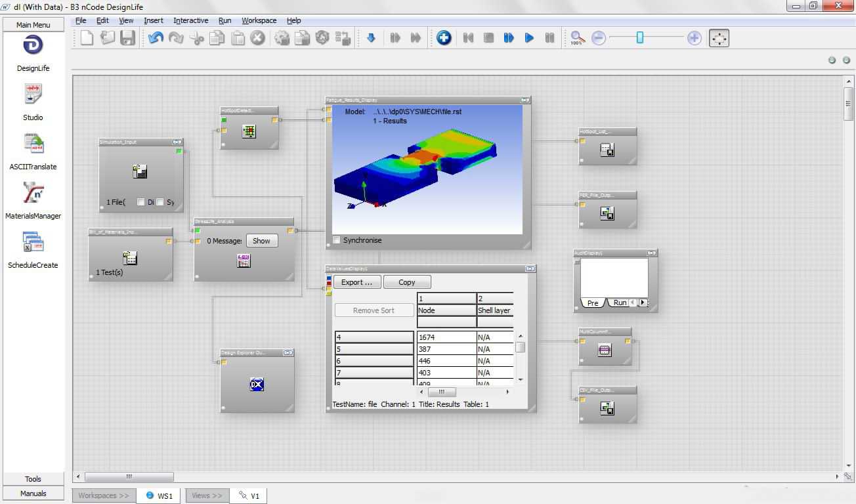
Task: Select the StressLife_Analysis engine icon
Action: click(244, 260)
